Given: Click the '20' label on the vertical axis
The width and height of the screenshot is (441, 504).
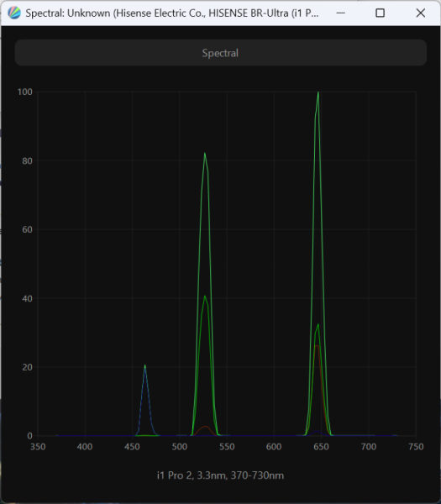Looking at the screenshot, I should [x=28, y=367].
